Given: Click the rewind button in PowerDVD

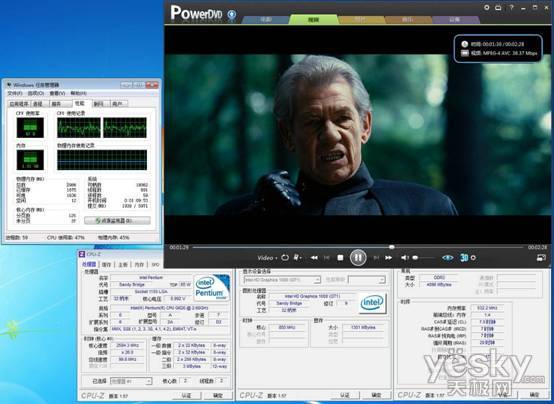Looking at the screenshot, I should pyautogui.click(x=314, y=258).
